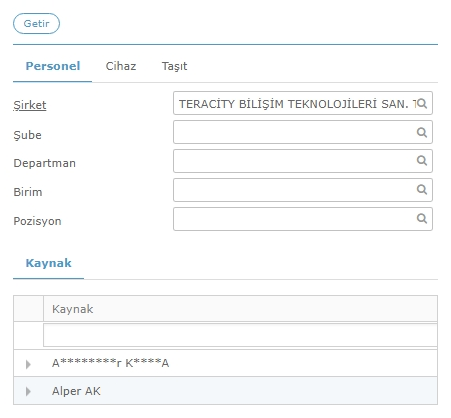Click the Şube lookup magnifier icon
The width and height of the screenshot is (451, 418).
pyautogui.click(x=422, y=132)
